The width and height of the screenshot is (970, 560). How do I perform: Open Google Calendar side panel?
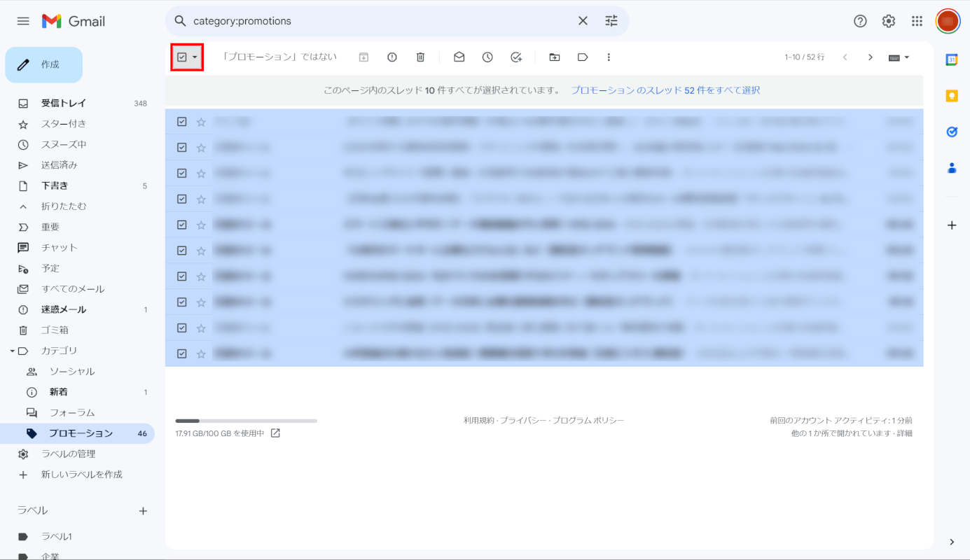pos(952,59)
